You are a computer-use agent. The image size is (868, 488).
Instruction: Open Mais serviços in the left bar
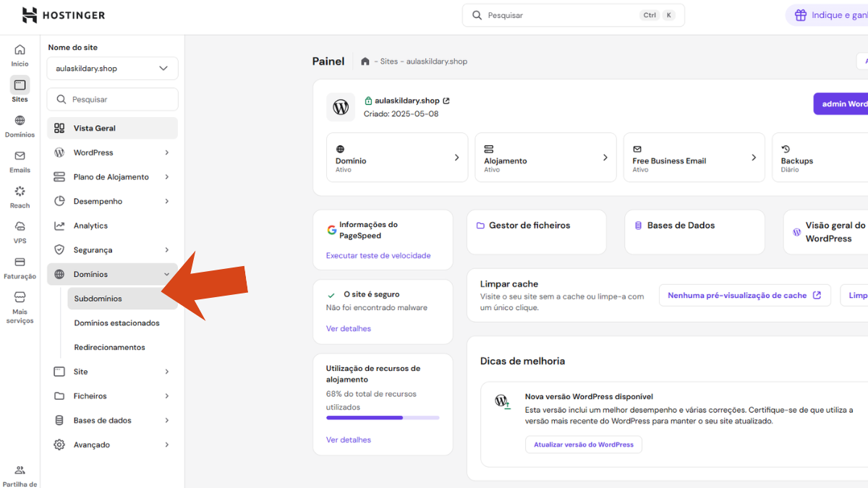pos(20,304)
